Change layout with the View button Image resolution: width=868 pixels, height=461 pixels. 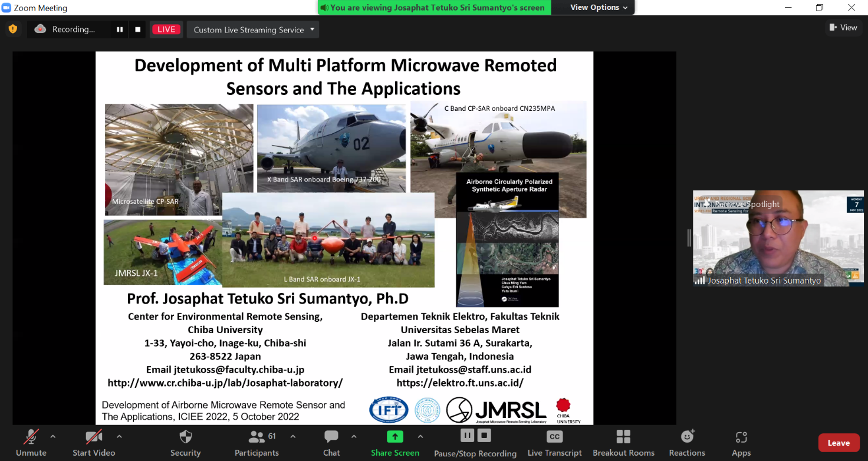843,28
